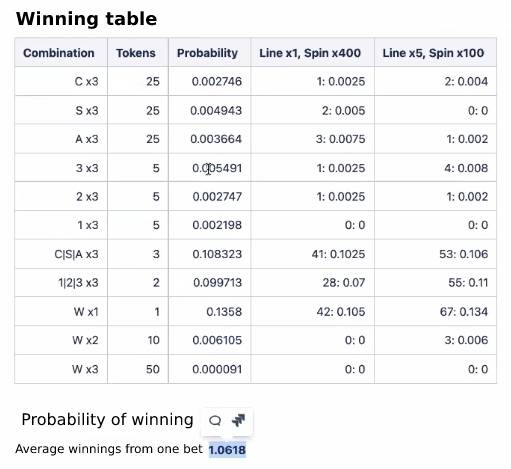The image size is (511, 469).
Task: Click the cell showing 41: 0.1025
Action: (x=313, y=254)
